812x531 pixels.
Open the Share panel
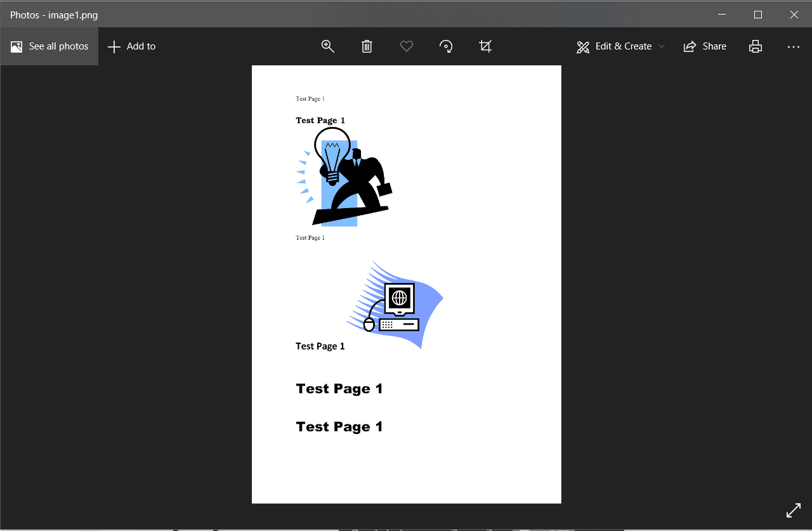705,46
